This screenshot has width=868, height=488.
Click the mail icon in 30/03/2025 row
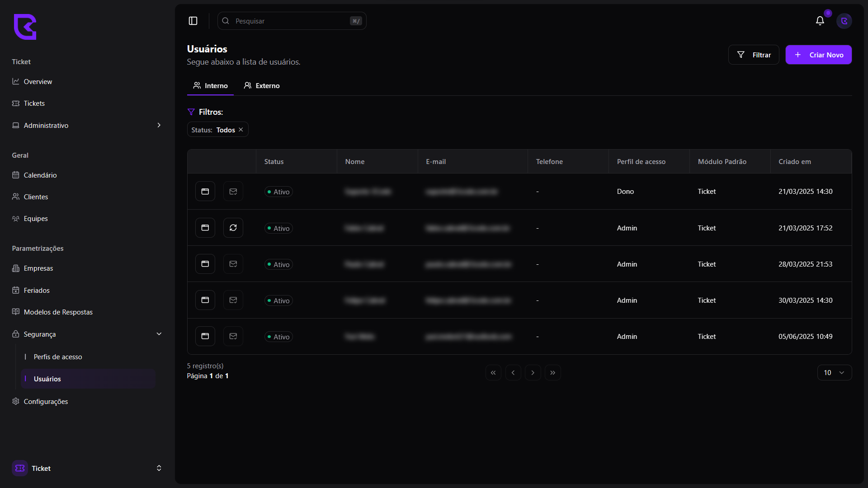point(233,300)
